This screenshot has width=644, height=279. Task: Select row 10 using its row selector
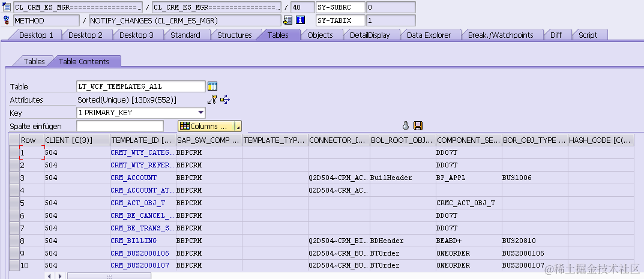pyautogui.click(x=14, y=265)
